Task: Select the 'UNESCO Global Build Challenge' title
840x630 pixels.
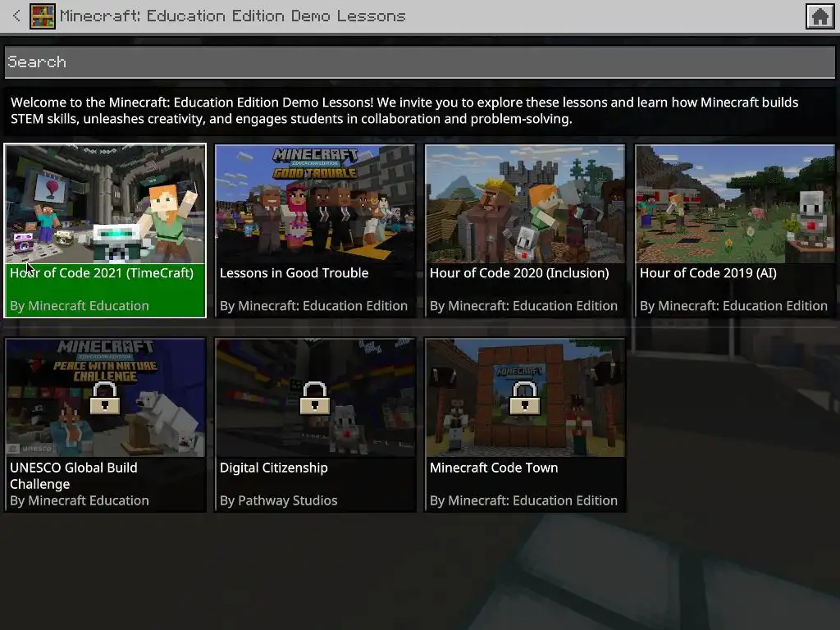Action: click(x=74, y=476)
